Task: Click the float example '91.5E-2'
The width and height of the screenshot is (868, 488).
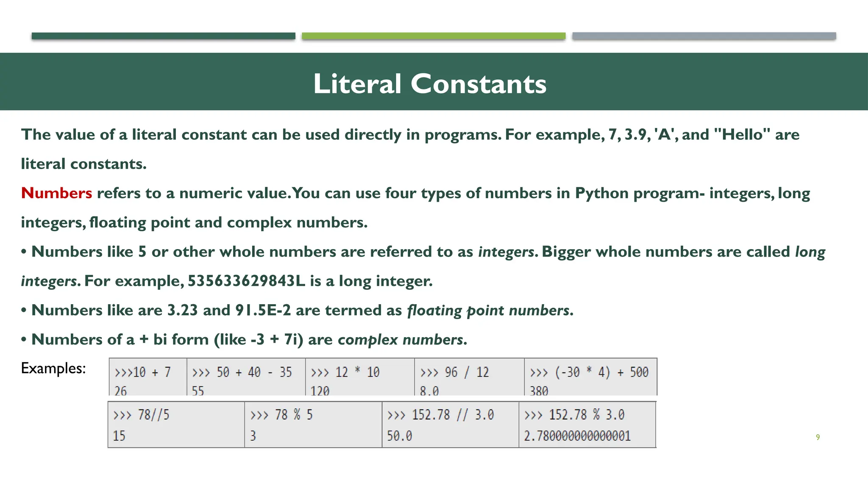Action: click(263, 311)
